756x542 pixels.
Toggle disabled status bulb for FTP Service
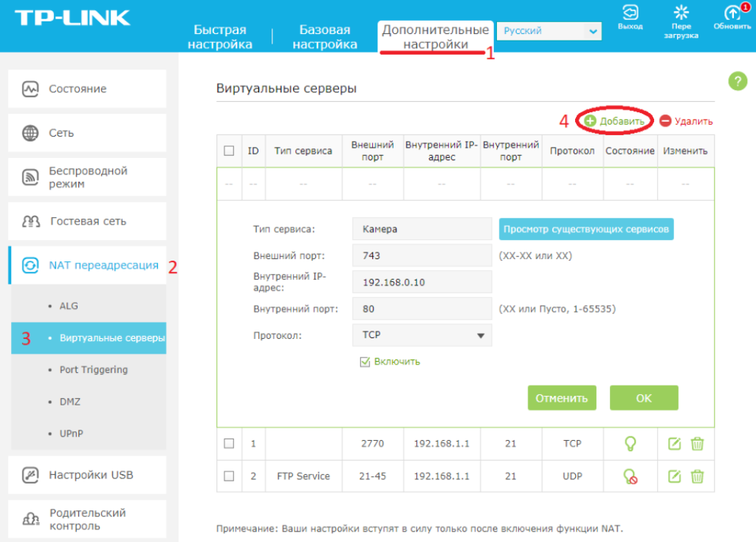[x=630, y=476]
